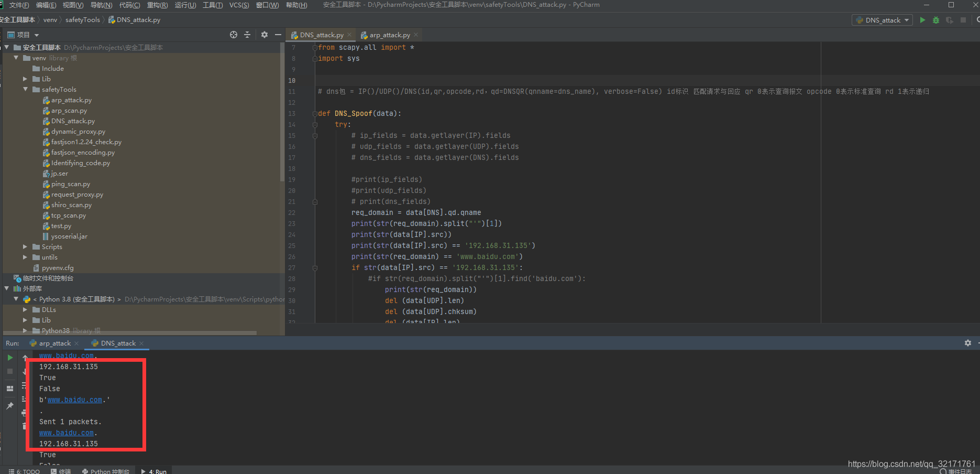The width and height of the screenshot is (980, 474).
Task: Collapse the safetyTools folder
Action: [x=25, y=89]
